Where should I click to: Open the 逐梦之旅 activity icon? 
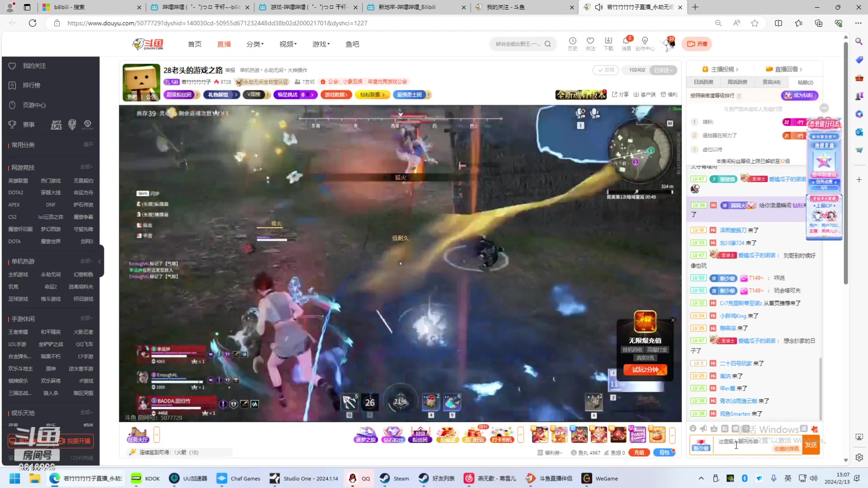click(x=366, y=435)
